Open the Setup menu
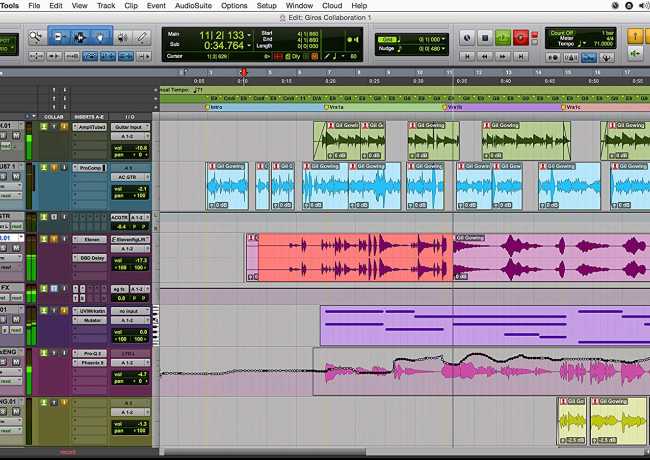 coord(267,5)
